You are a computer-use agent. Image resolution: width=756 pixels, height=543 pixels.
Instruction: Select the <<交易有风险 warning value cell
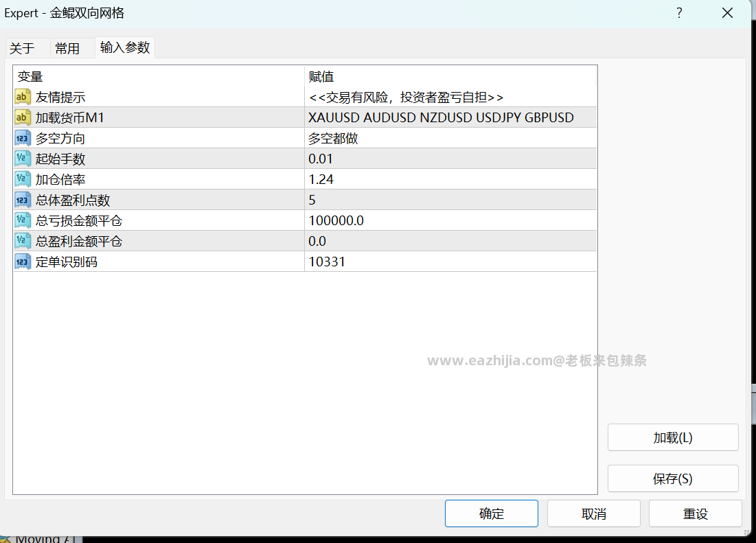coord(450,97)
